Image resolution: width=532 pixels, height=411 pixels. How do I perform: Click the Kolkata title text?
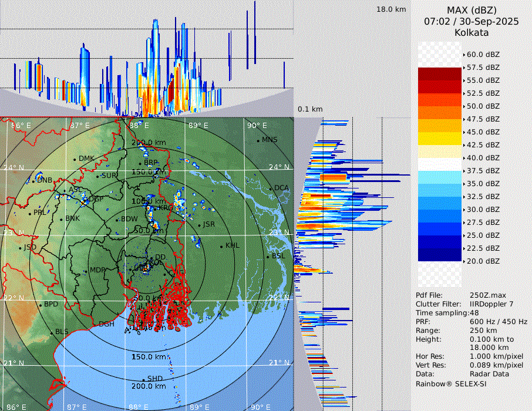pyautogui.click(x=471, y=32)
